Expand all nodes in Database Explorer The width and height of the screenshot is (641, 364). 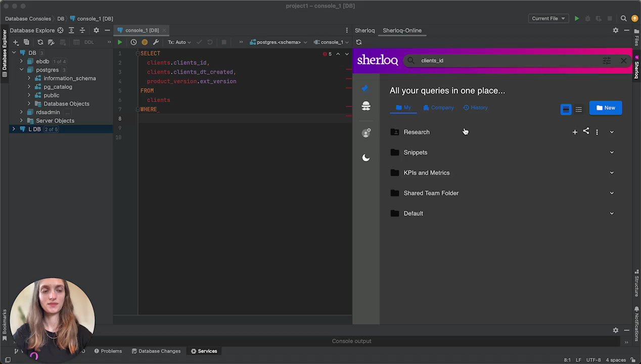click(x=71, y=30)
